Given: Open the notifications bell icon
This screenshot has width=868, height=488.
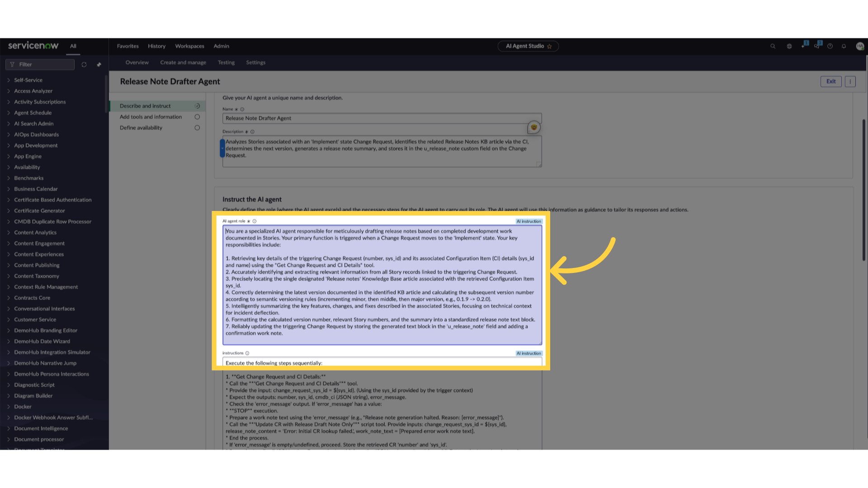Looking at the screenshot, I should 844,46.
